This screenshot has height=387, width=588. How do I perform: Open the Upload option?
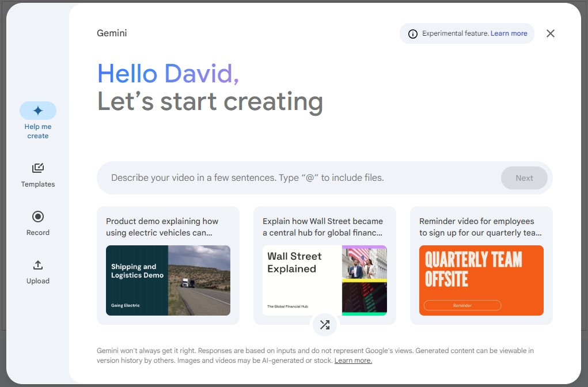tap(37, 271)
